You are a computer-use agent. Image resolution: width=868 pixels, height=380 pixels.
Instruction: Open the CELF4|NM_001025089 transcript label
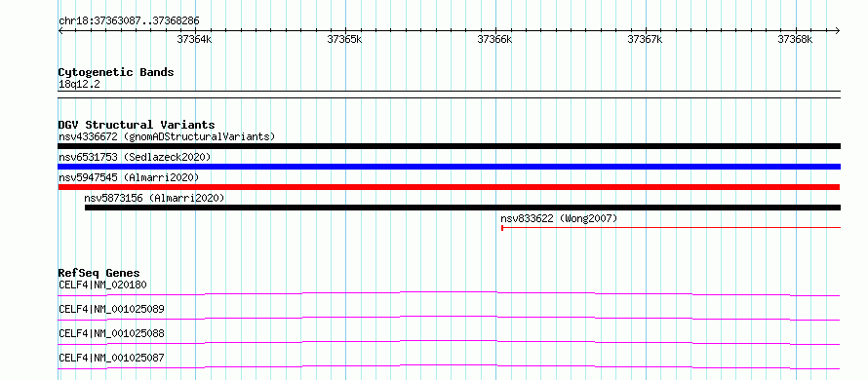111,309
